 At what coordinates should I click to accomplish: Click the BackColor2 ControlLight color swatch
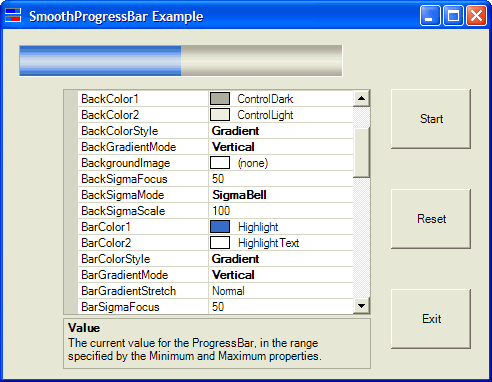pyautogui.click(x=220, y=115)
